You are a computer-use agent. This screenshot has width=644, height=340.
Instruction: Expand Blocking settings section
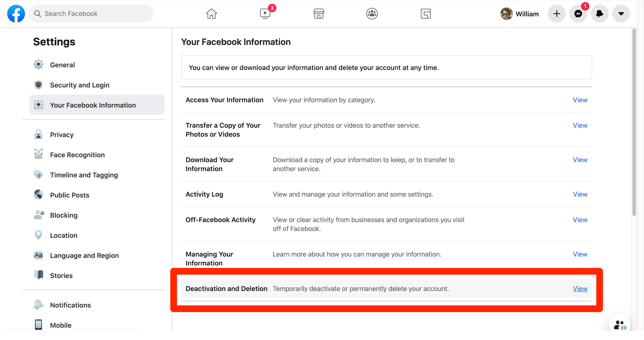click(64, 215)
